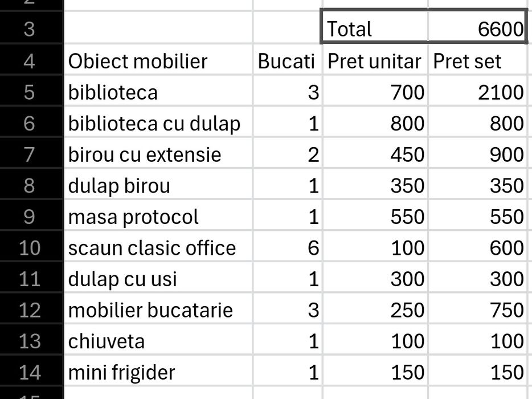Select set price 750 for mobilier bucatarie
This screenshot has height=399, width=532.
tap(478, 310)
